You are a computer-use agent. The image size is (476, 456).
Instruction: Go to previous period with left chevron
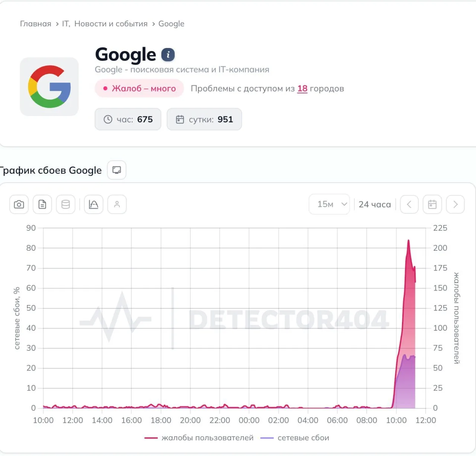tap(409, 204)
